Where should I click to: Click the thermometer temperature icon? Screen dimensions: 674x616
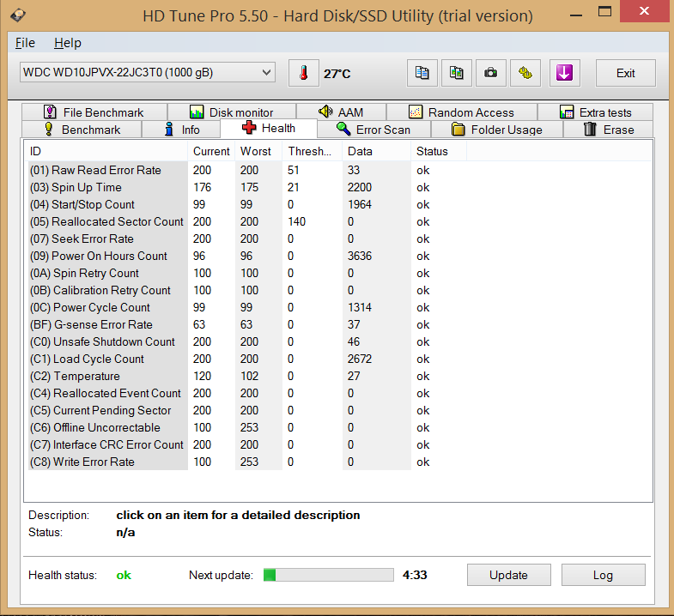coord(304,73)
